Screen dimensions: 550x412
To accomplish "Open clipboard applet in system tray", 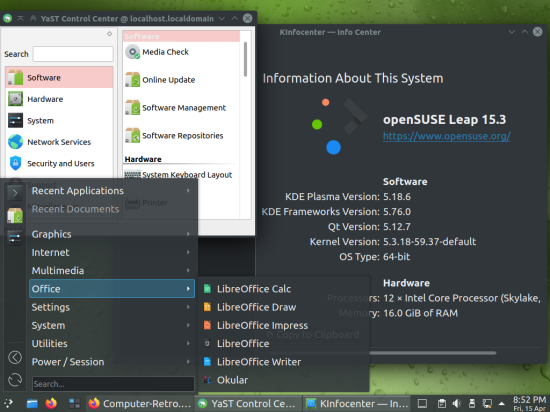I will point(442,404).
